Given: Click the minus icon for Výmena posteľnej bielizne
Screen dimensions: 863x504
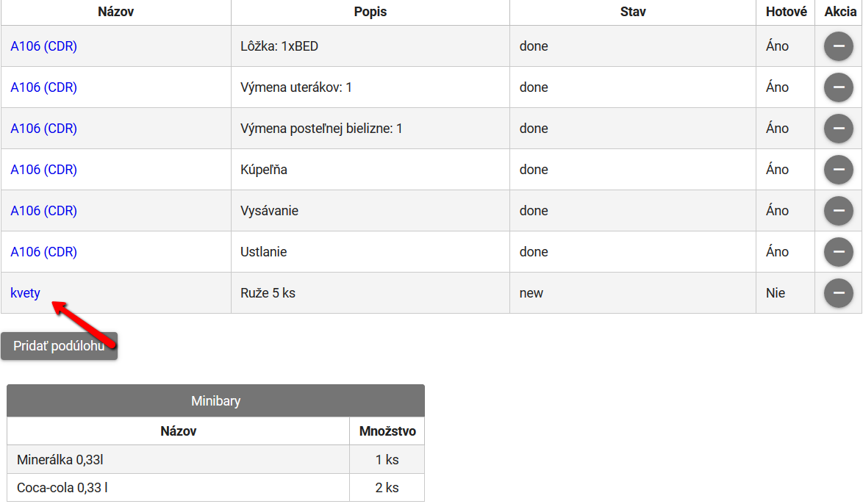Looking at the screenshot, I should (x=838, y=129).
